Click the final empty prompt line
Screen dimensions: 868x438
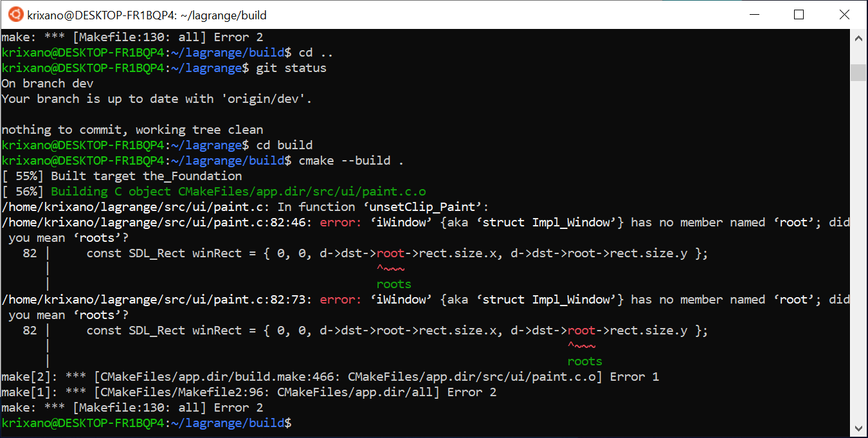[x=147, y=423]
